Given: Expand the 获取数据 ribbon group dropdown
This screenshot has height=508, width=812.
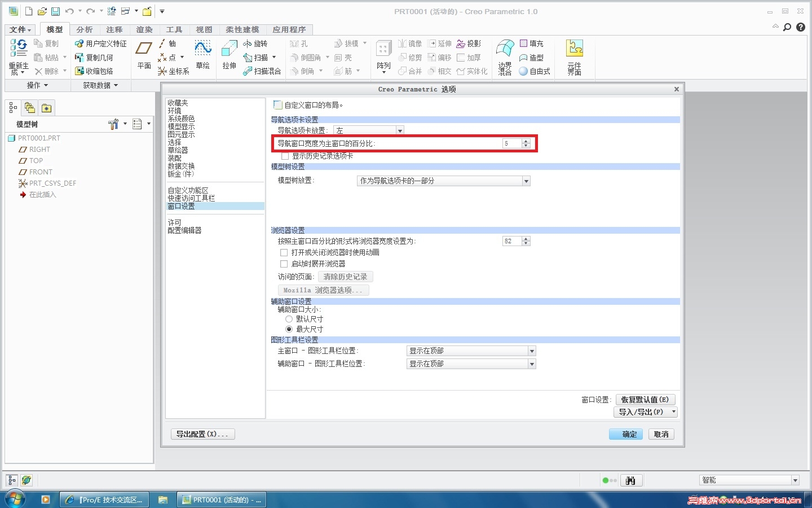Looking at the screenshot, I should point(101,85).
